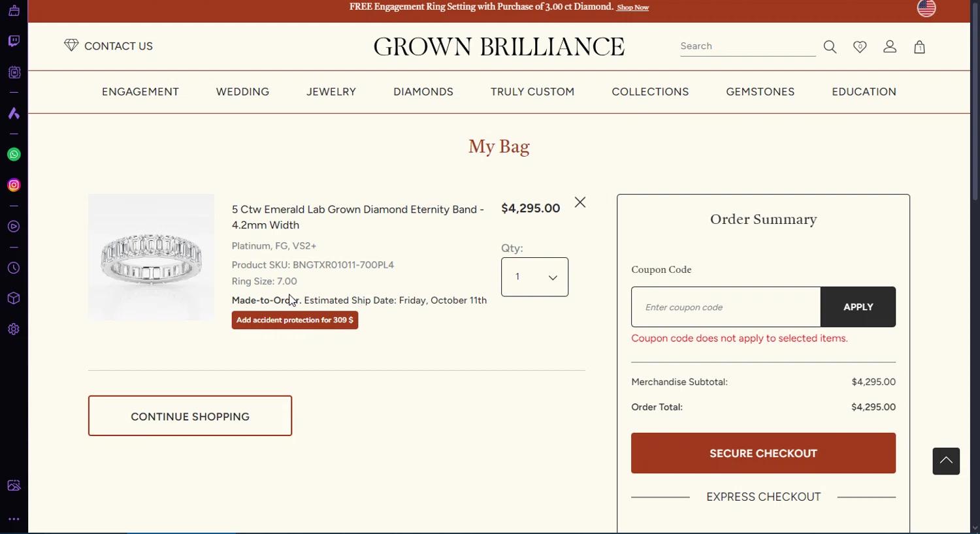Apply the coupon code
This screenshot has height=534, width=980.
858,307
